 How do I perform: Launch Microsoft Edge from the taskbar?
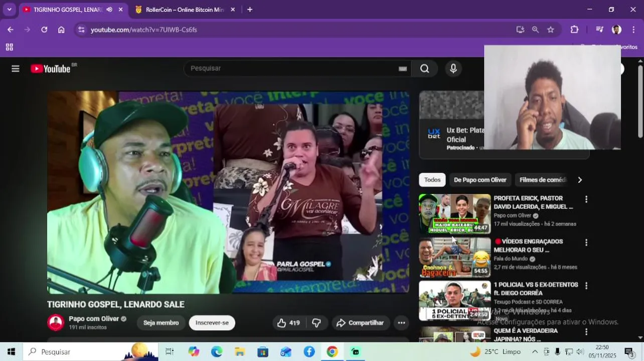tap(217, 351)
